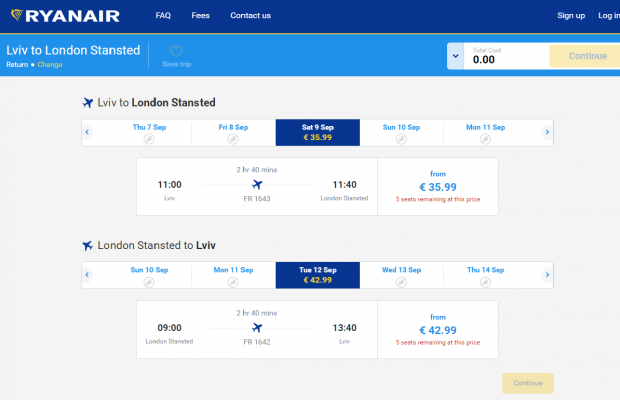Show earlier return dates with left arrow

87,274
